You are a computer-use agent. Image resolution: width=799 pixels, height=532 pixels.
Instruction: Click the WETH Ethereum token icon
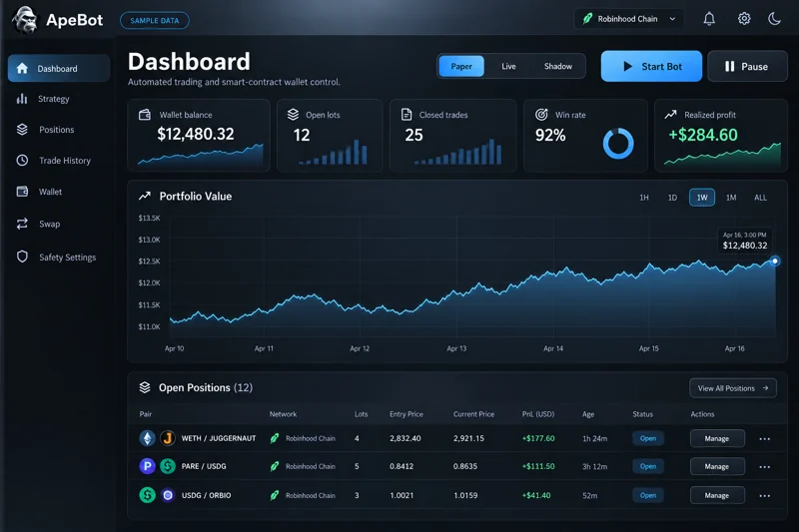147,438
